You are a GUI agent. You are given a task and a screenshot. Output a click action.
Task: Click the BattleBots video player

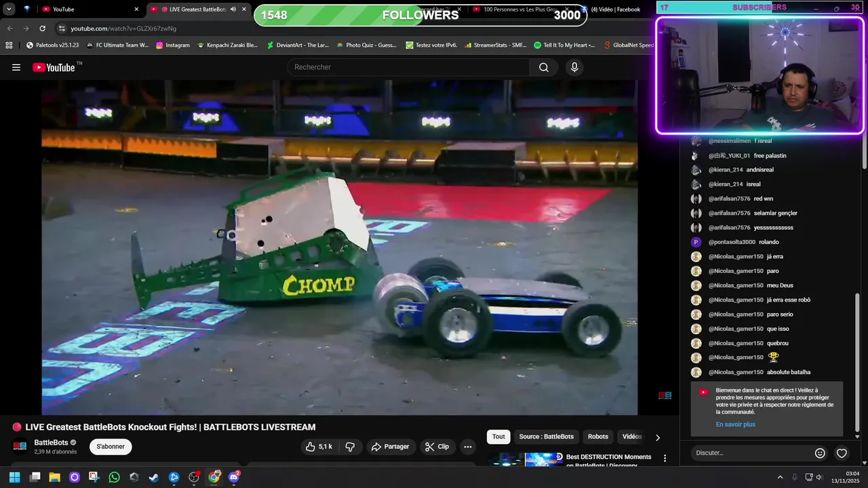(x=340, y=247)
